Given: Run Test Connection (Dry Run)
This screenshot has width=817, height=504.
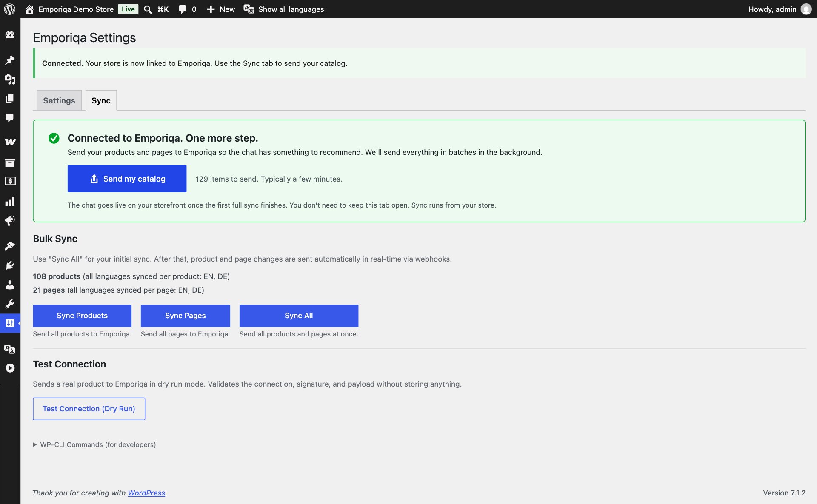Looking at the screenshot, I should point(89,409).
